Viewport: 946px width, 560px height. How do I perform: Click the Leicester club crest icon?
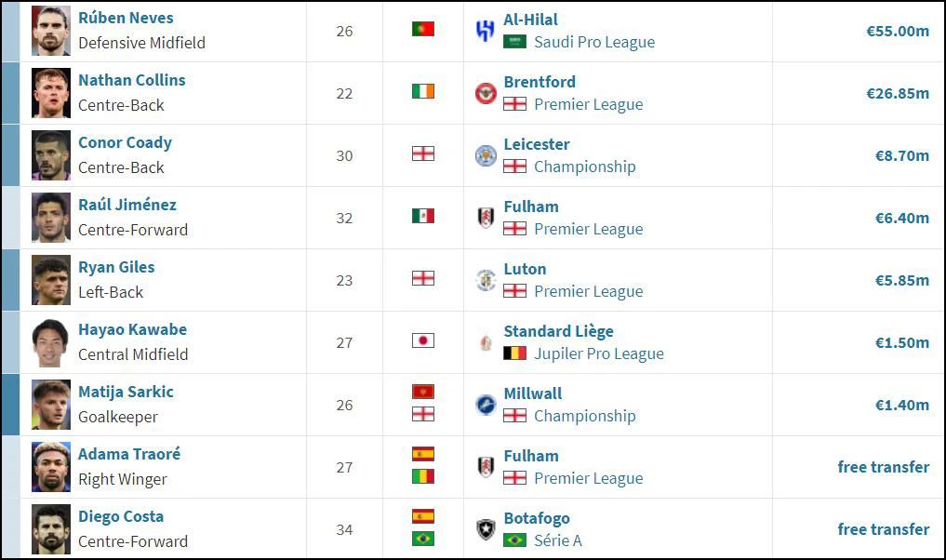click(x=486, y=155)
